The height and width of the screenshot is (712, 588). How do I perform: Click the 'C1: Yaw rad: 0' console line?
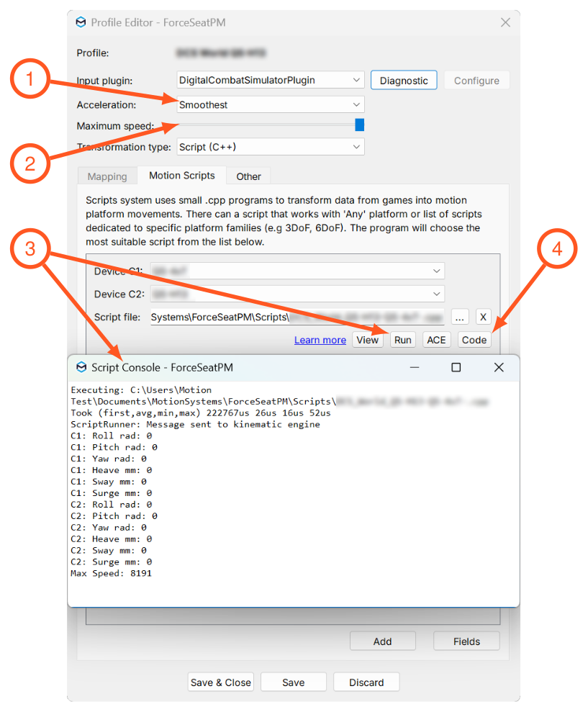[109, 459]
